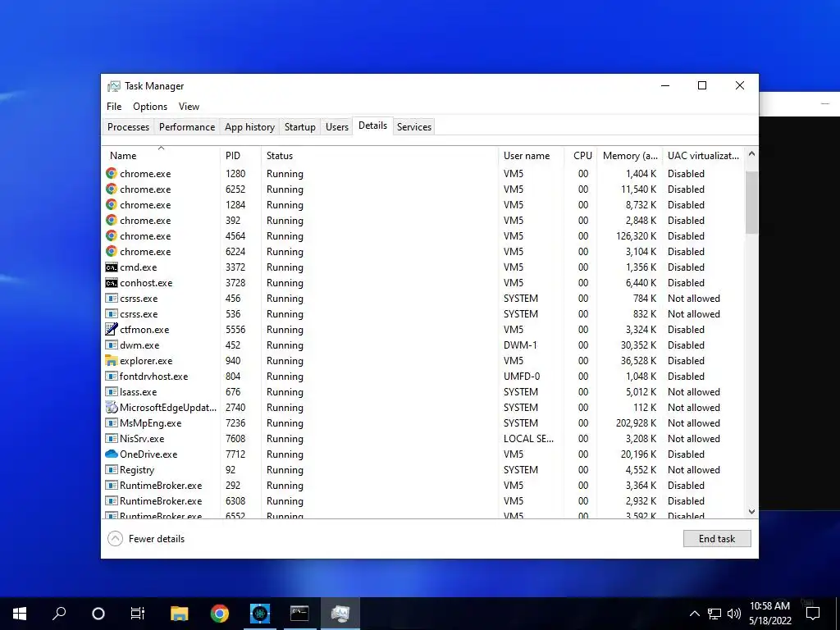Image resolution: width=840 pixels, height=630 pixels.
Task: Click the Registry process icon
Action: [112, 469]
